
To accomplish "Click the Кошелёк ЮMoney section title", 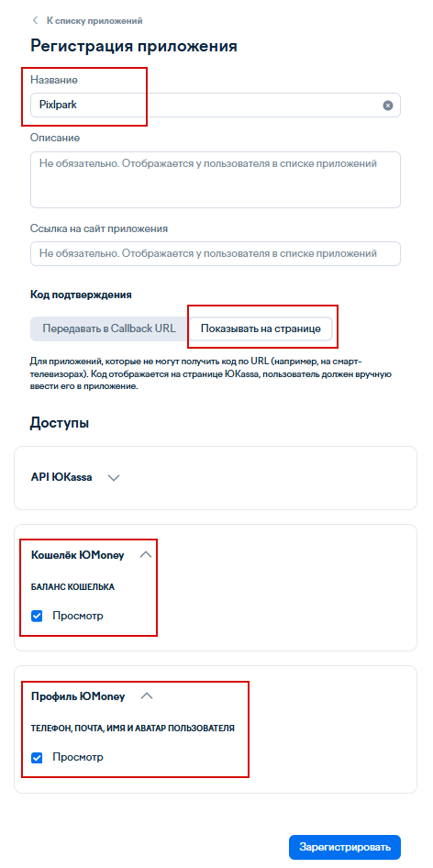I will point(78,555).
